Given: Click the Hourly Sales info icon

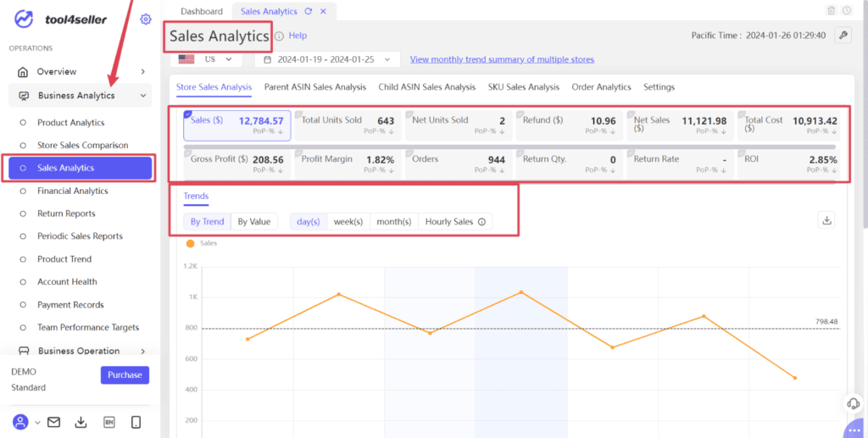Looking at the screenshot, I should [x=481, y=222].
